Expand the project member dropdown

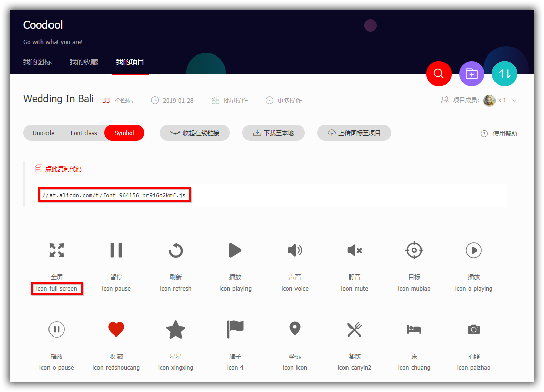pyautogui.click(x=514, y=100)
